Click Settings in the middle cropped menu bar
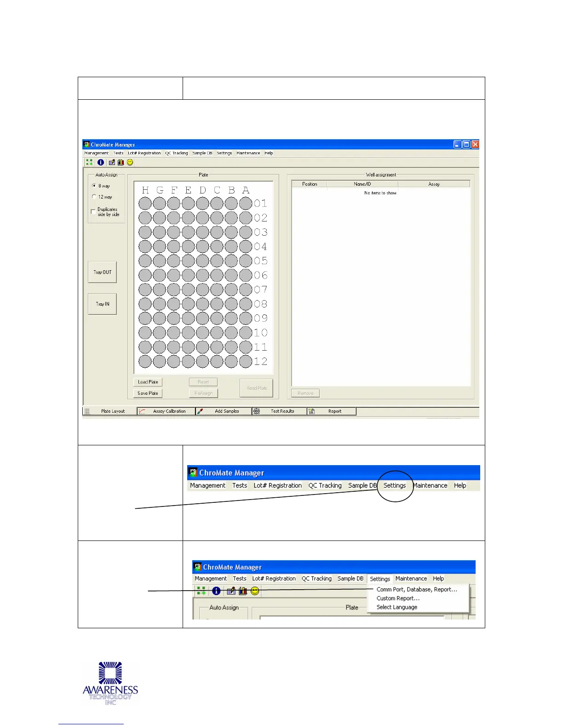Image resolution: width=563 pixels, height=728 pixels. [395, 485]
